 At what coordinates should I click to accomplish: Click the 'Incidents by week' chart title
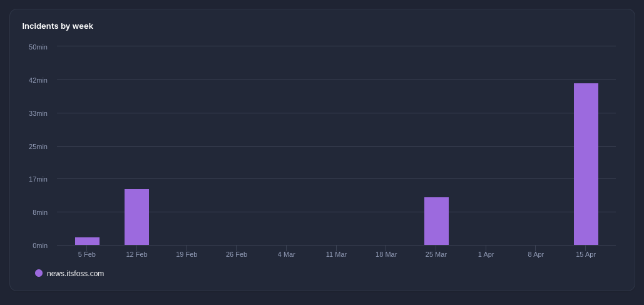(x=58, y=26)
